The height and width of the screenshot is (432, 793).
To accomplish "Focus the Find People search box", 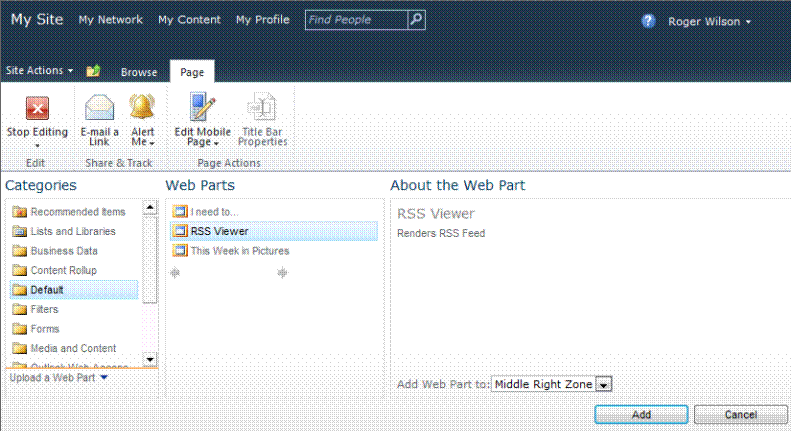I will coord(356,20).
